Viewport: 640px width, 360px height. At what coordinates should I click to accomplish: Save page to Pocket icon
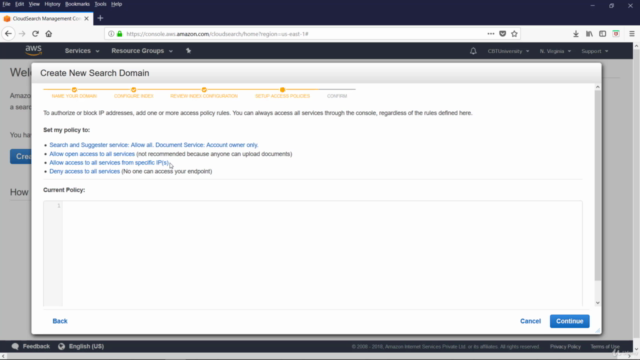tap(502, 34)
